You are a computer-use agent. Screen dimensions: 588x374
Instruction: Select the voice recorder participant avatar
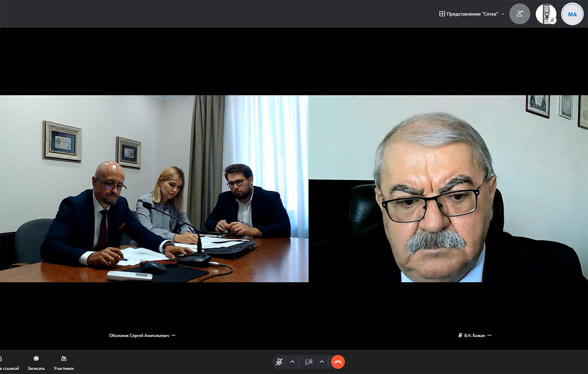point(546,14)
